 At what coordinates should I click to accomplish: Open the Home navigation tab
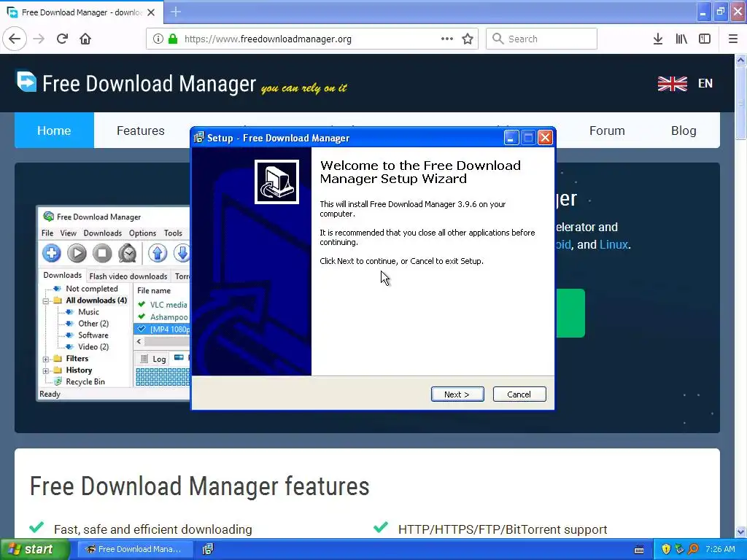tap(54, 131)
